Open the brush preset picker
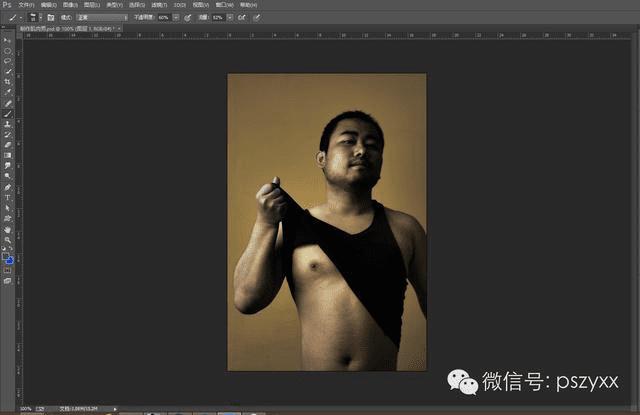This screenshot has width=640, height=415. (x=35, y=18)
